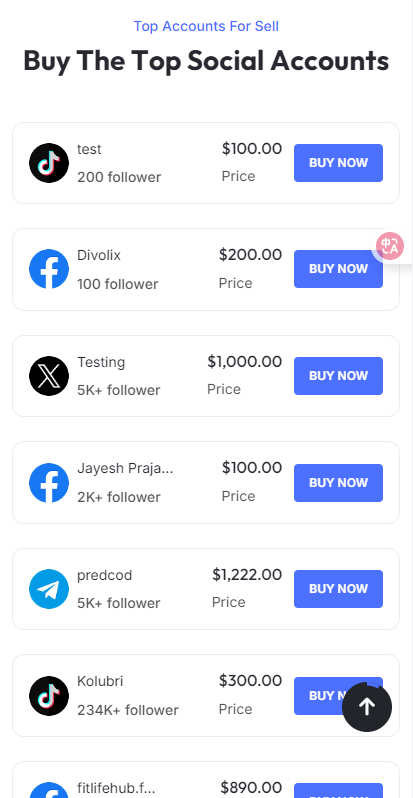Click the TikTok icon beside test account
Screen dimensions: 413x798
(x=49, y=163)
